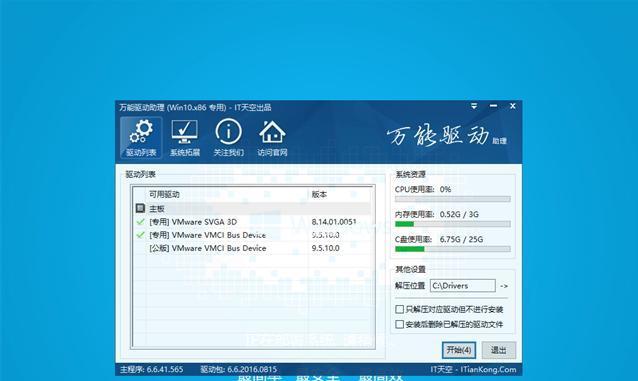Image resolution: width=638 pixels, height=381 pixels.
Task: Visit 访问官网 home icon
Action: (272, 138)
